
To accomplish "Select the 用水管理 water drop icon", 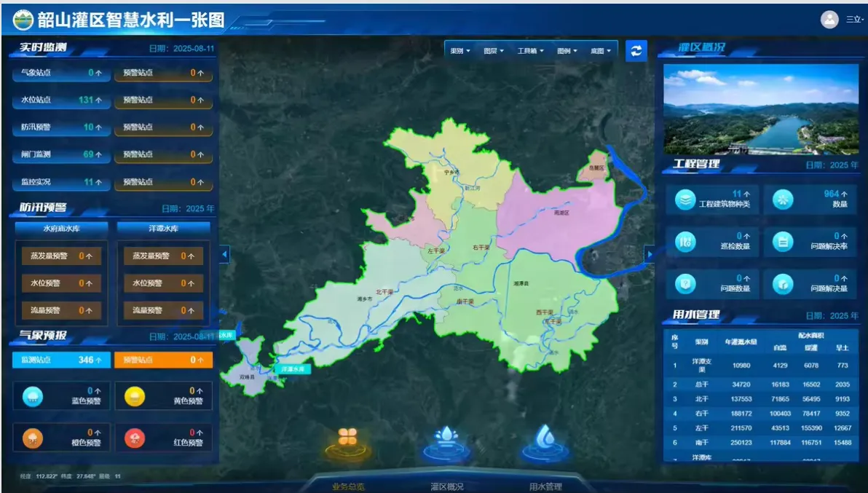I will pos(545,441).
